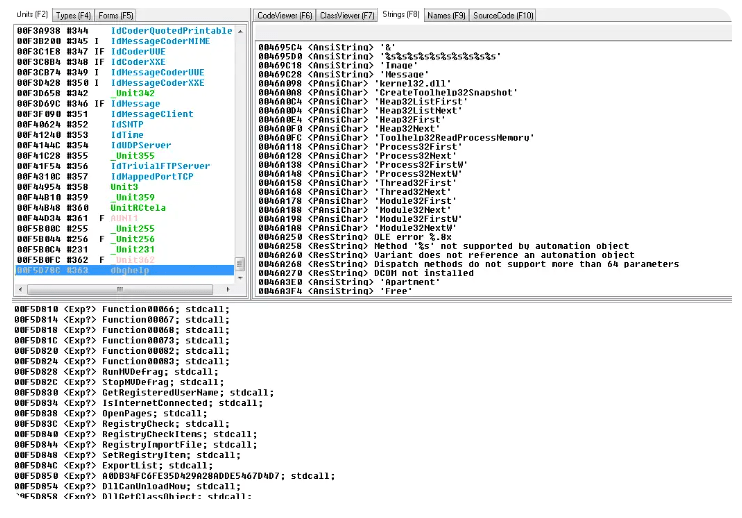Select the 'Thread32First' string
Screen dimensions: 742x518
coord(358,183)
